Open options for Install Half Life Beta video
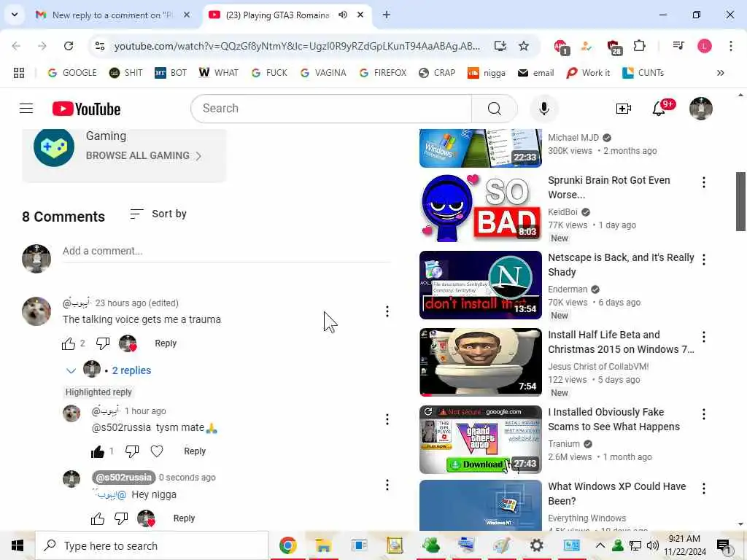747x560 pixels. 704,337
